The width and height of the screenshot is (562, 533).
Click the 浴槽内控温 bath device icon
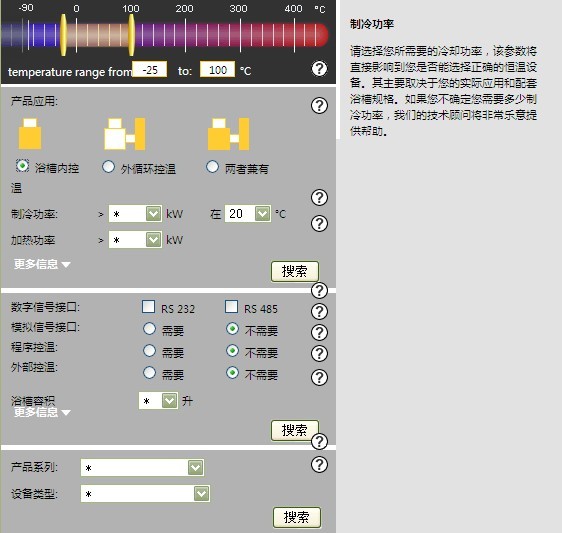pos(30,133)
